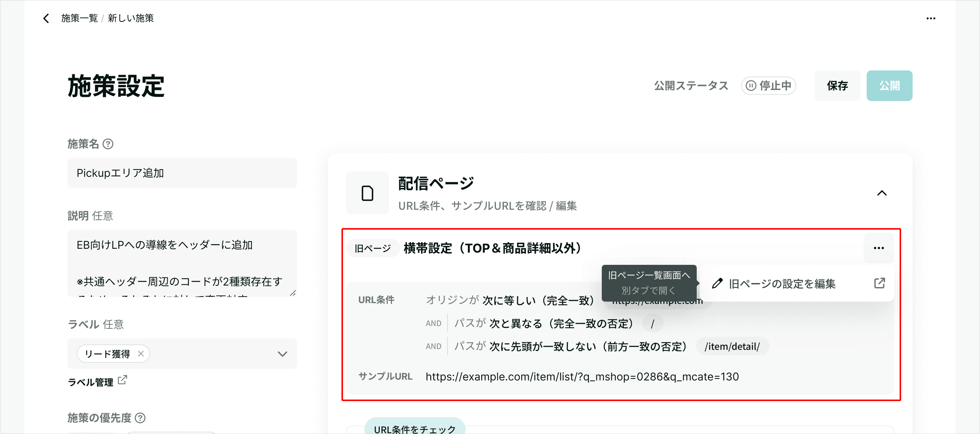Open three-dot menu for 横帯設定 page
The height and width of the screenshot is (434, 980).
tap(879, 248)
